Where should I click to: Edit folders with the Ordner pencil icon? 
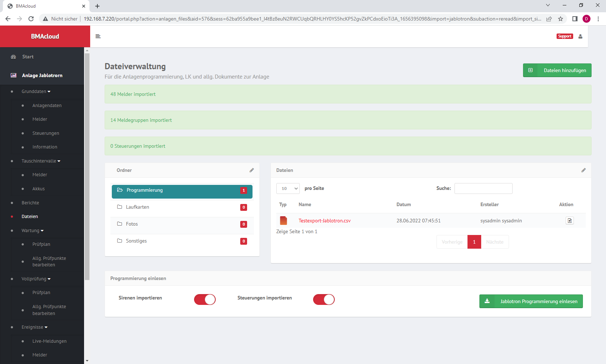click(x=252, y=170)
